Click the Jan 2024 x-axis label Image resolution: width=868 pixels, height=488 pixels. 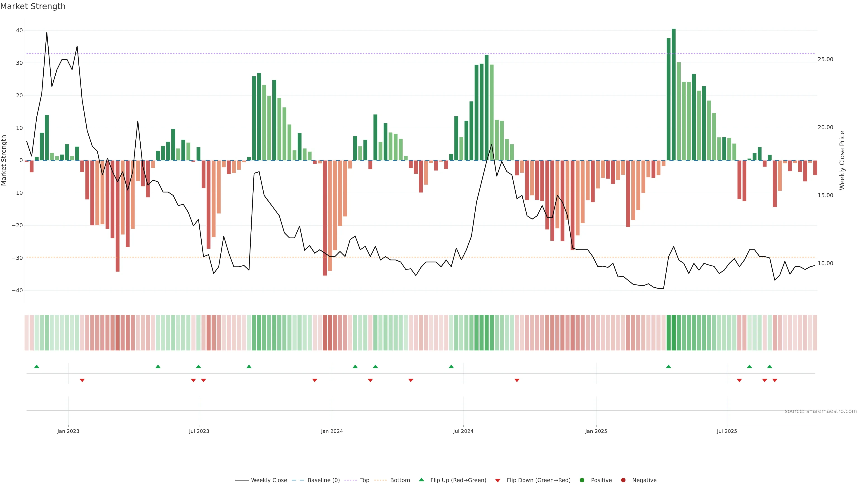pos(332,431)
